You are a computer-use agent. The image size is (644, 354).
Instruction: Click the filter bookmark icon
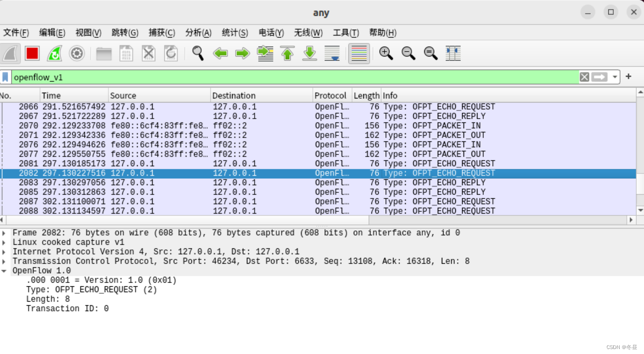[x=5, y=77]
